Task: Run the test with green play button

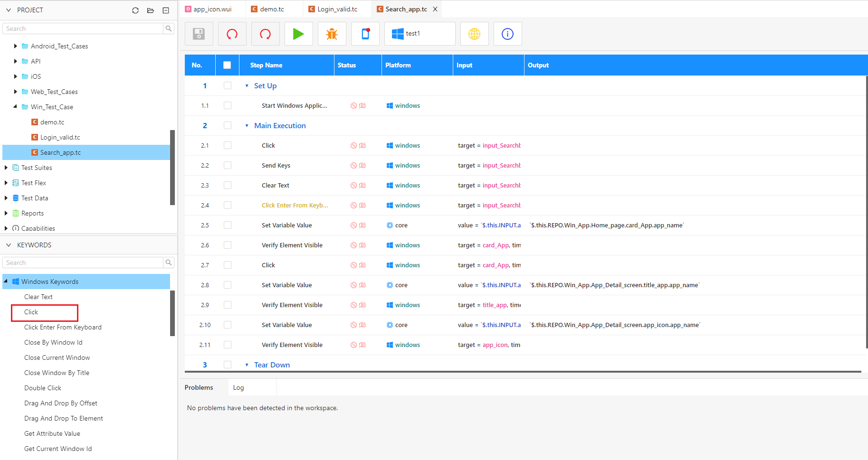Action: pyautogui.click(x=298, y=34)
